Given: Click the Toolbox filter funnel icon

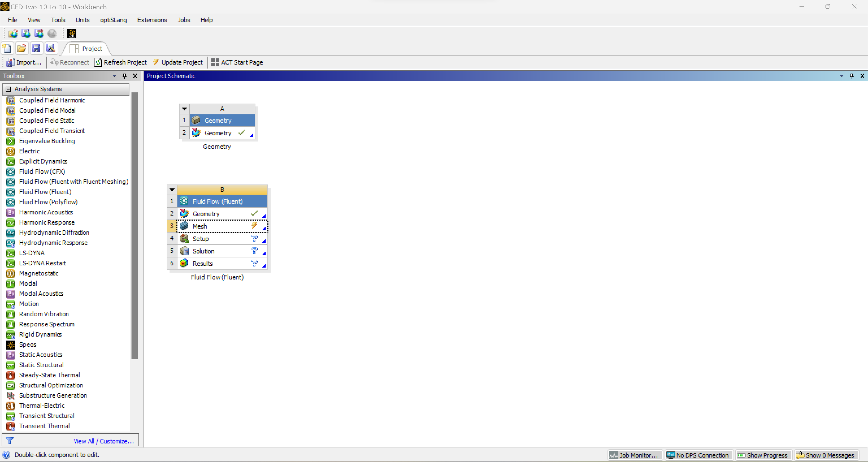Looking at the screenshot, I should click(10, 441).
